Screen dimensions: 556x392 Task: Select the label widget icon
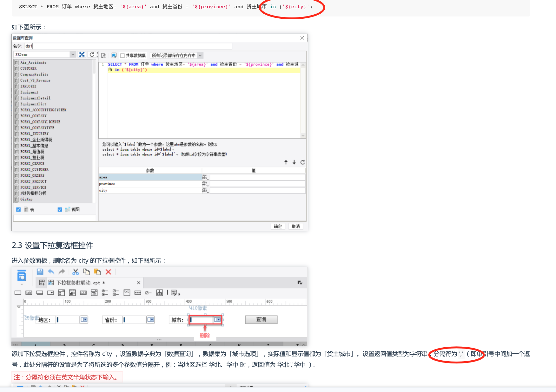tap(29, 293)
